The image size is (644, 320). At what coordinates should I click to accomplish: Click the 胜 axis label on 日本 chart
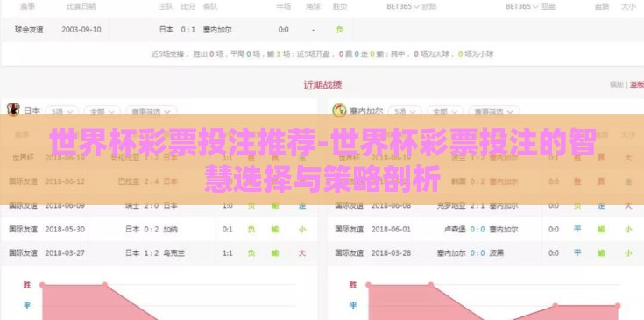coord(26,285)
